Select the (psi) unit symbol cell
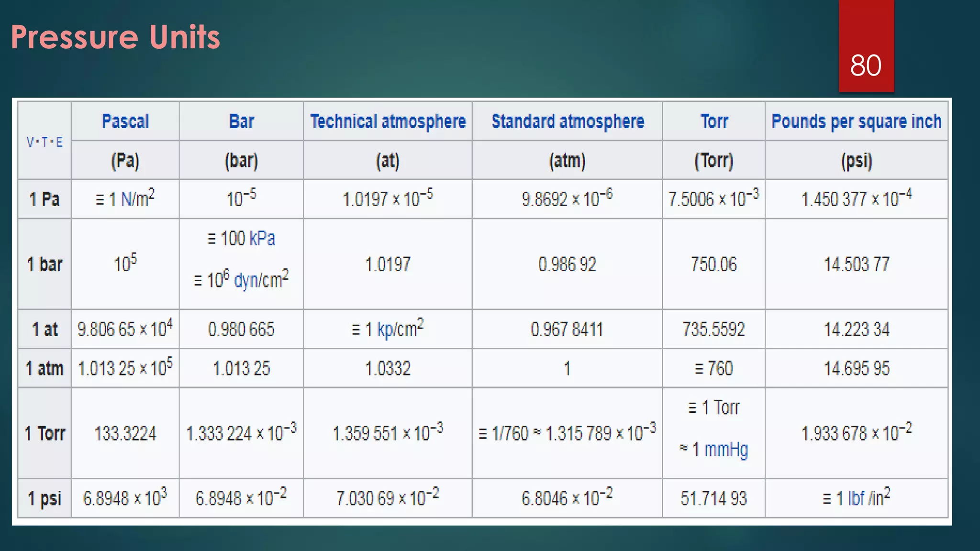The height and width of the screenshot is (551, 980). coord(857,160)
